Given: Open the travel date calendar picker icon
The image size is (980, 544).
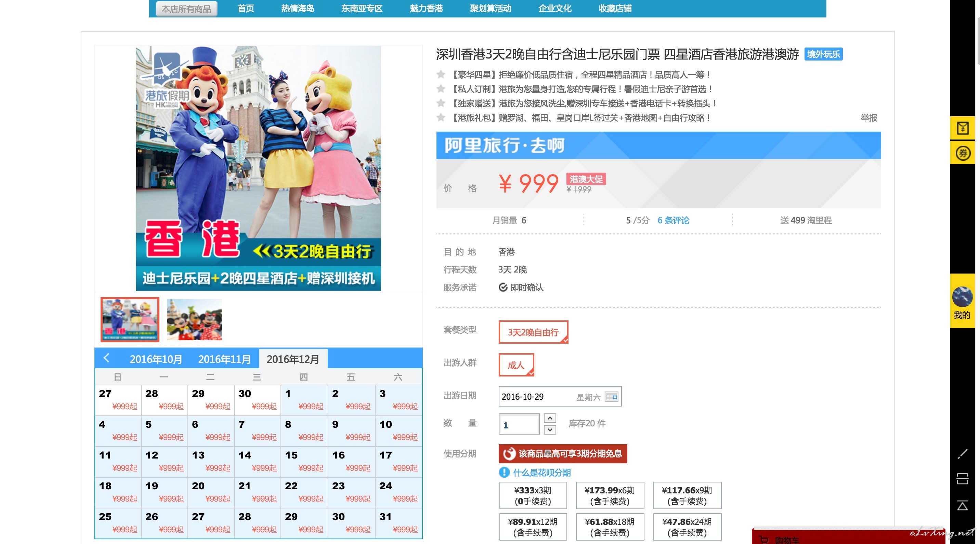Looking at the screenshot, I should click(x=611, y=397).
